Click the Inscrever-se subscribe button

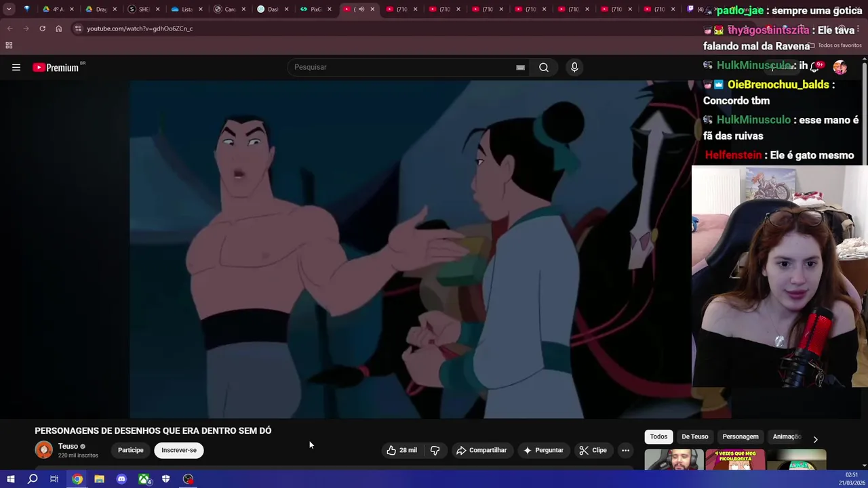179,450
